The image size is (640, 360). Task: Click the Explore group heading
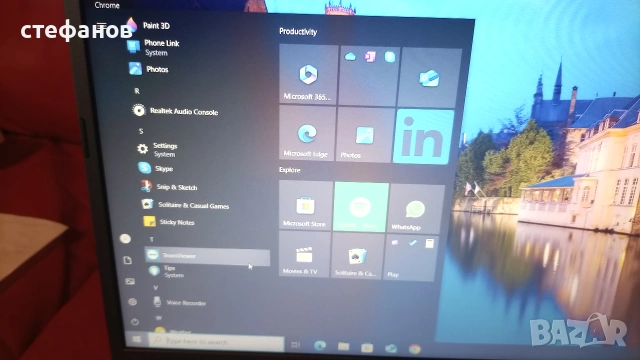pyautogui.click(x=290, y=170)
